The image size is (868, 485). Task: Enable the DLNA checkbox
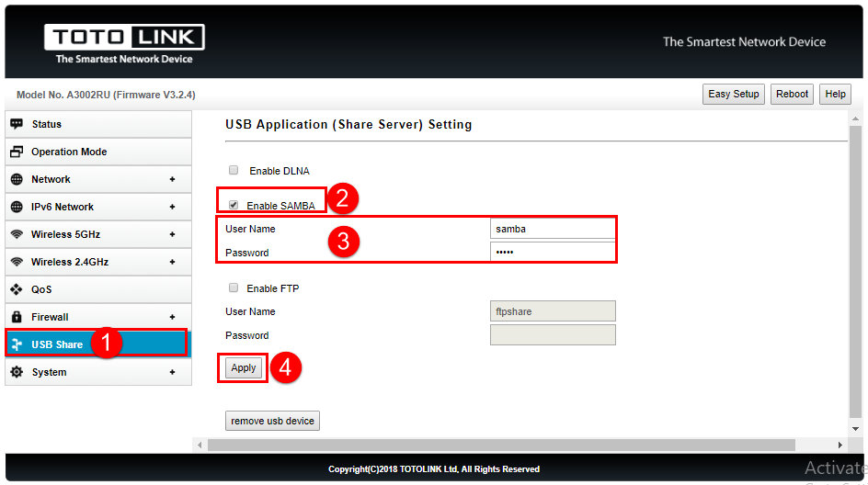point(234,170)
